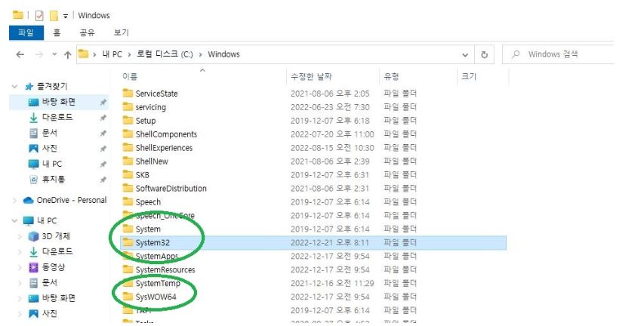Screen dimensions: 644x326
Task: Click the System folder icon
Action: pos(128,229)
